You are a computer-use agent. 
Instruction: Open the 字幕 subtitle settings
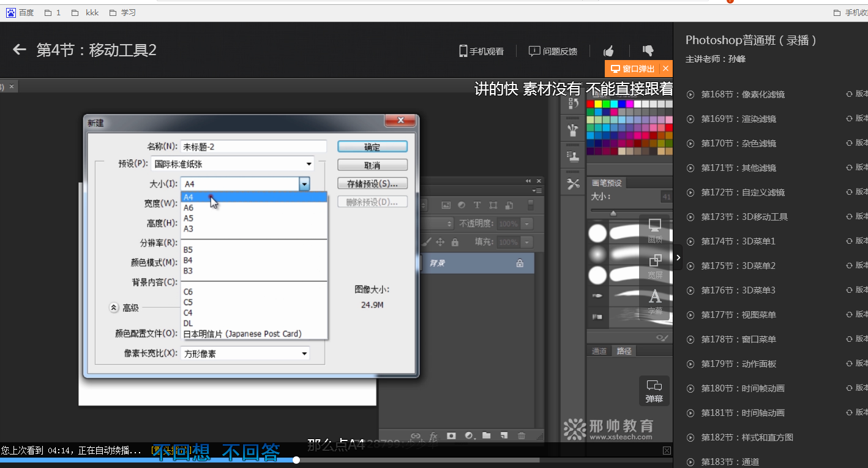(x=655, y=302)
